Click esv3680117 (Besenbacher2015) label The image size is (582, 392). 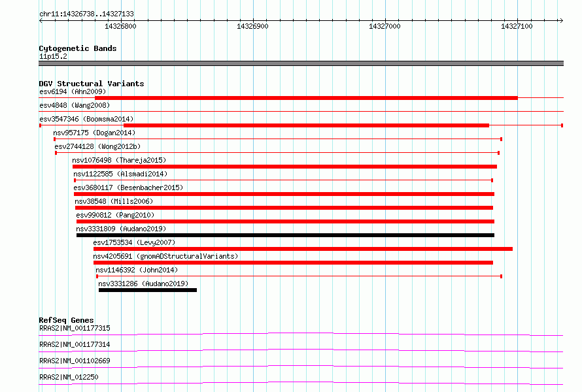(x=128, y=188)
